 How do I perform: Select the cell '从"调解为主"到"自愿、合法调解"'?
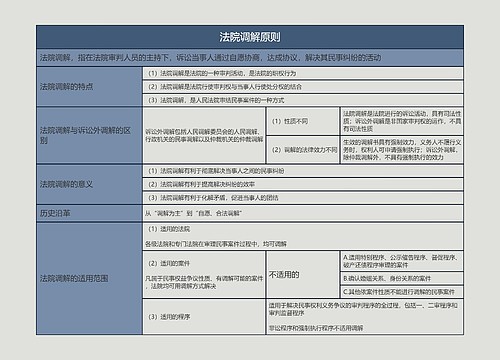(x=303, y=213)
